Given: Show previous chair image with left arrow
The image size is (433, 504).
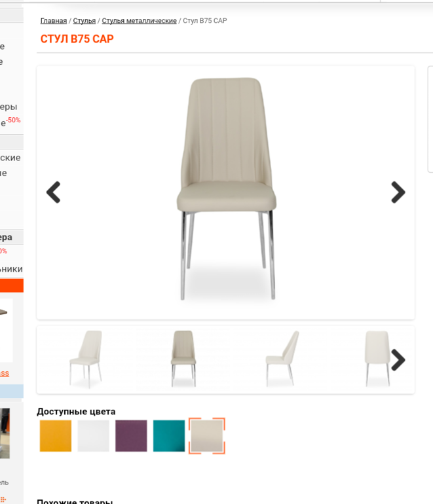Looking at the screenshot, I should [x=54, y=192].
